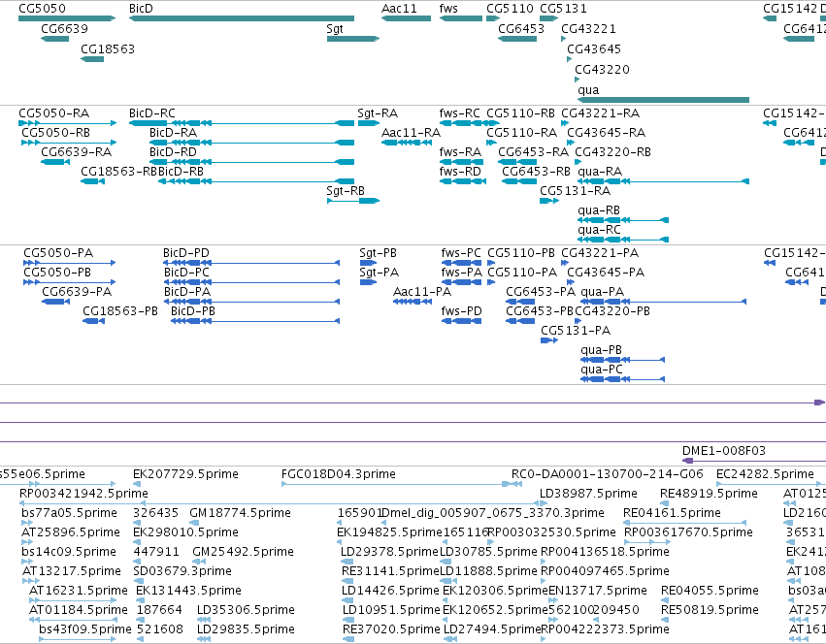Viewport: 826px width, 644px height.
Task: Select EST RE48919.5prime
Action: click(664, 503)
